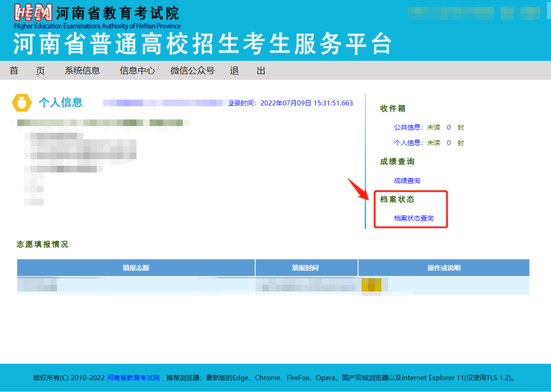Select the yellow 个人信息 badge icon

pyautogui.click(x=21, y=102)
